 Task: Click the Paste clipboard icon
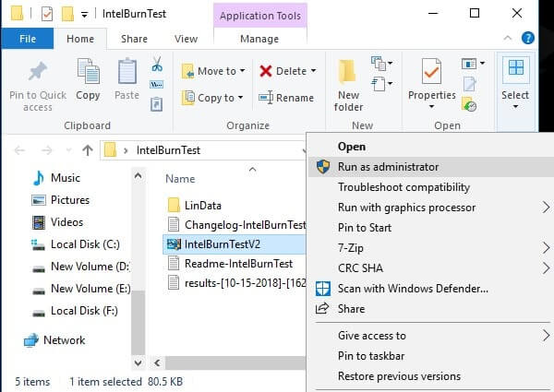pyautogui.click(x=126, y=71)
